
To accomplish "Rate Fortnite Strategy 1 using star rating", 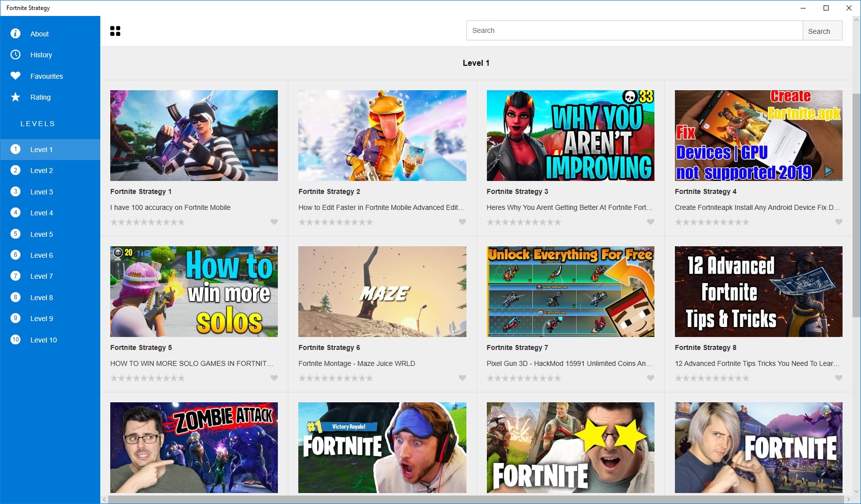I will 148,222.
